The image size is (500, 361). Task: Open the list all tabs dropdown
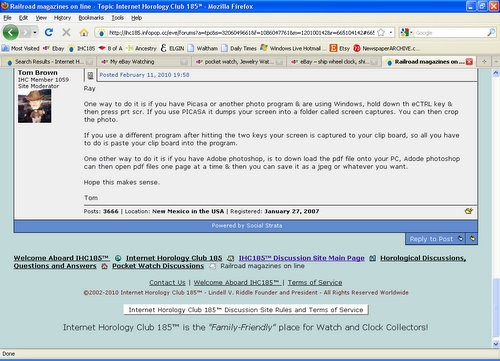point(496,61)
